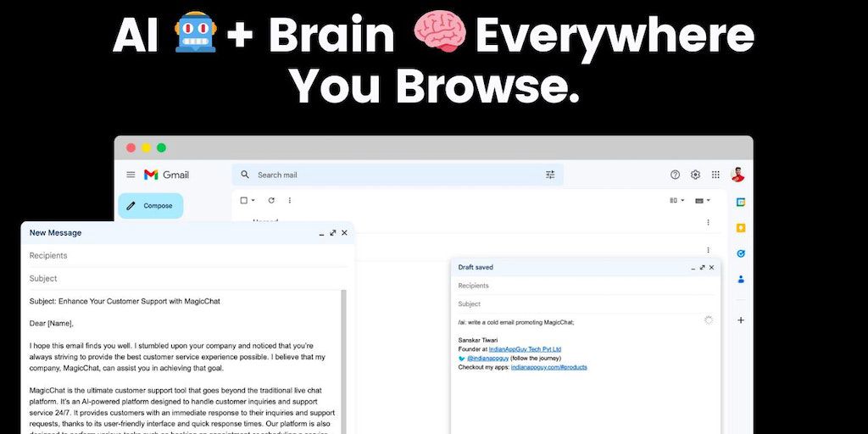Minimize the New Message compose window
The height and width of the screenshot is (434, 868).
pyautogui.click(x=321, y=234)
